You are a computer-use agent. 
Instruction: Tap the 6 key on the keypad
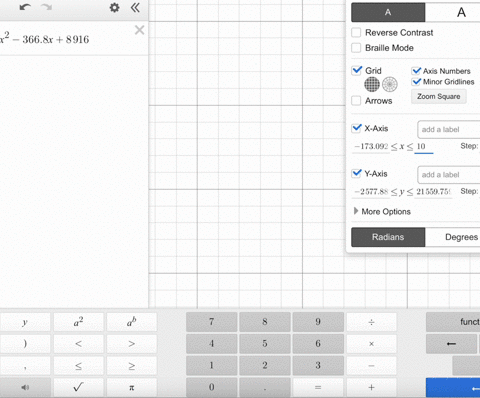click(x=318, y=344)
